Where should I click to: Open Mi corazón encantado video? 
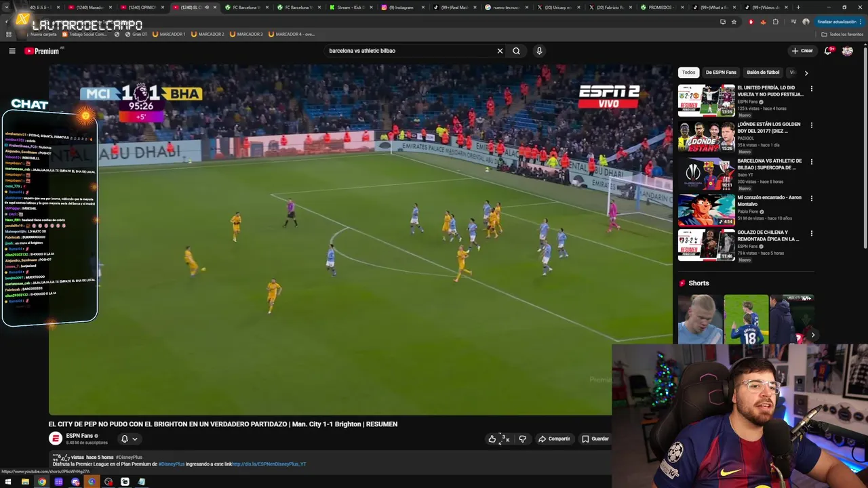[x=706, y=210]
